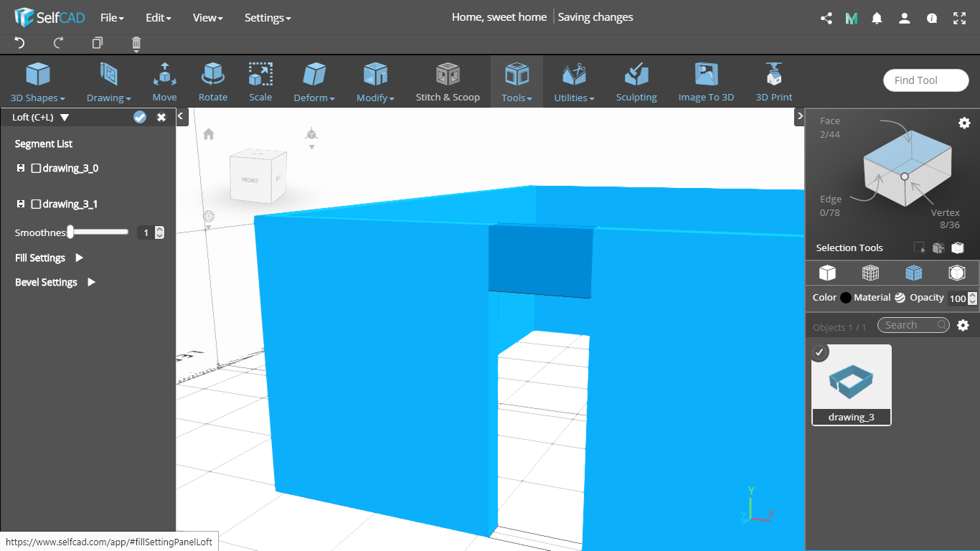Select the Move tool

pyautogui.click(x=164, y=82)
